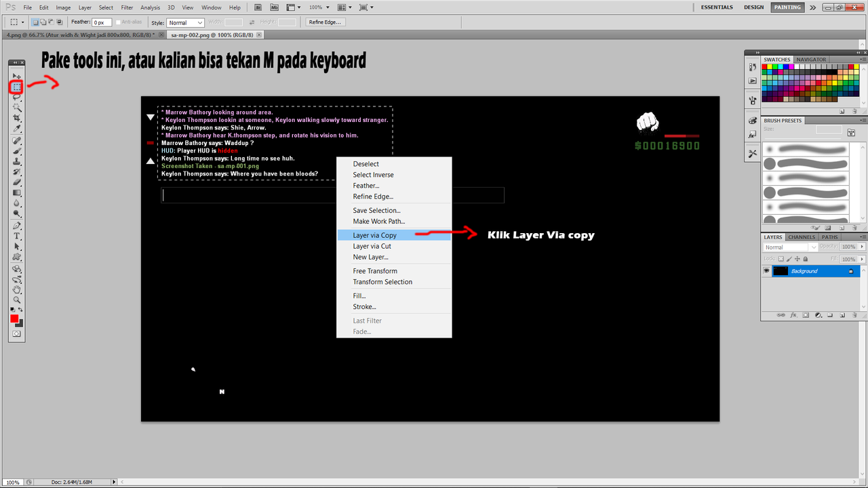
Task: Open the Filter menu
Action: pos(127,7)
